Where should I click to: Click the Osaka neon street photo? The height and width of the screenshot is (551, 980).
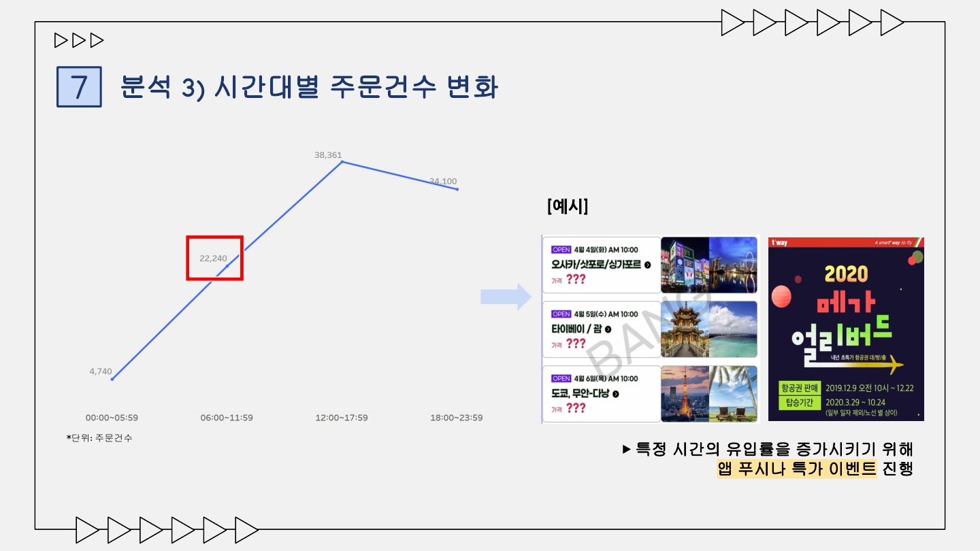(685, 265)
